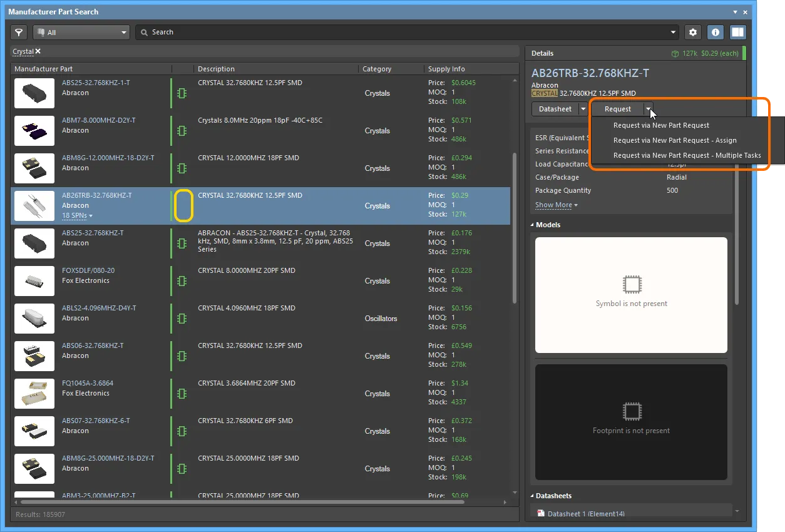Click the $1.34 price value
Viewport: 785px width, 532px height.
pyautogui.click(x=460, y=383)
